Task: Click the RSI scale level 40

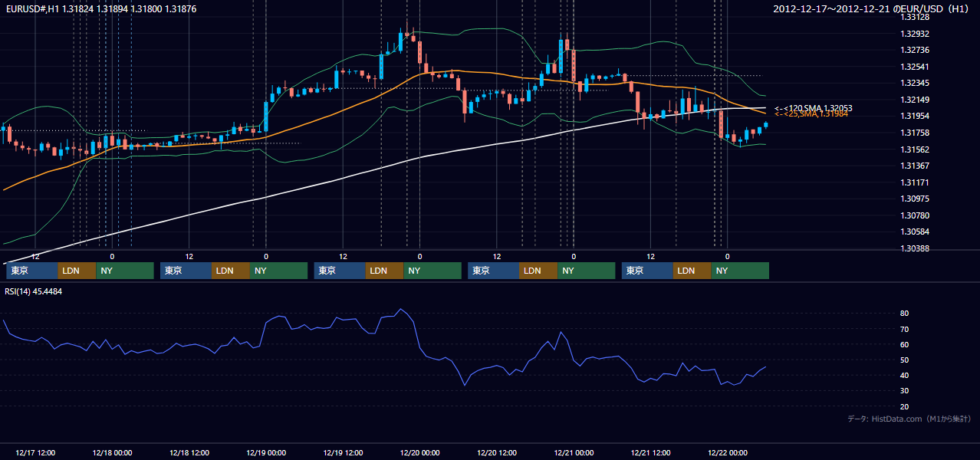Action: 905,376
